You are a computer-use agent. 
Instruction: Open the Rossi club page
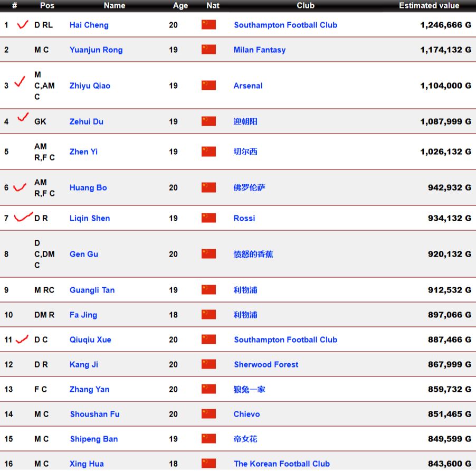pos(244,218)
